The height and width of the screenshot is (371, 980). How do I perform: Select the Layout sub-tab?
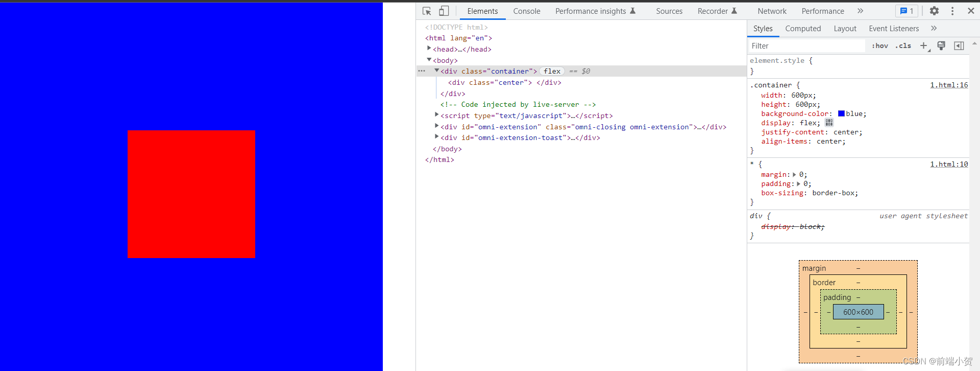(x=845, y=29)
